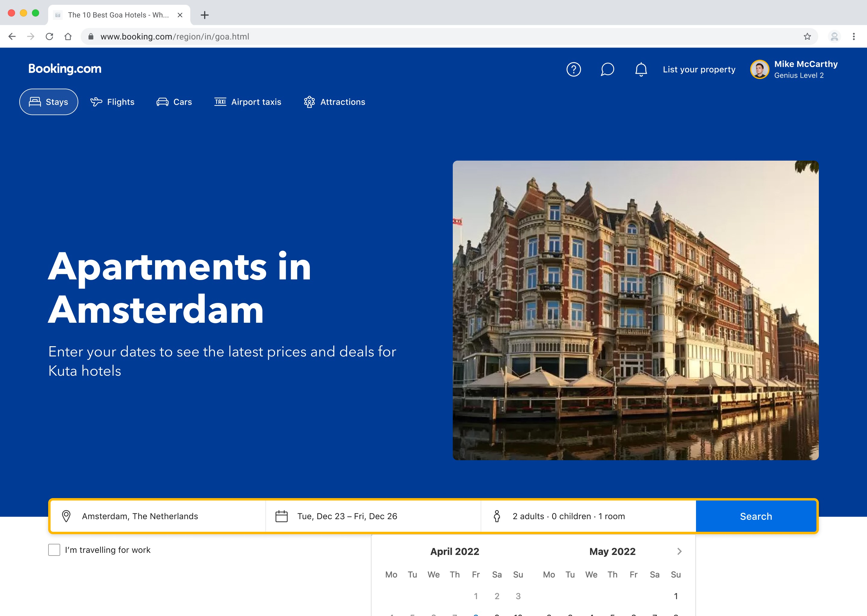867x616 pixels.
Task: Open the messages chat bubble icon
Action: [x=607, y=69]
